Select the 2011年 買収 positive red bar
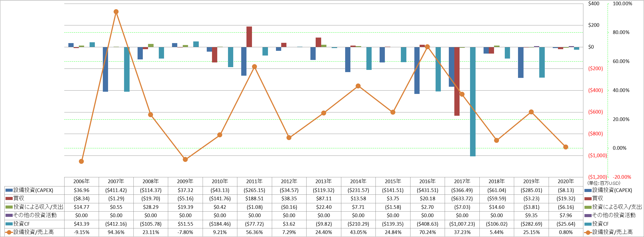 249,37
